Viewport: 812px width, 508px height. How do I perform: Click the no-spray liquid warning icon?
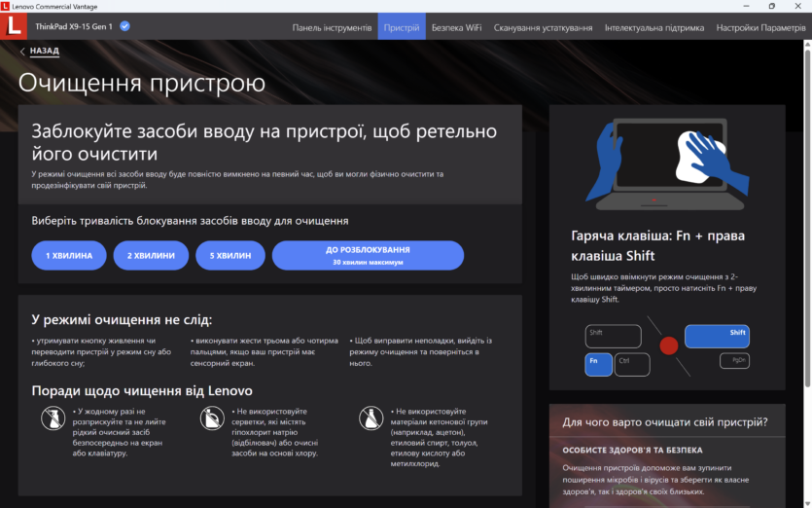pyautogui.click(x=53, y=417)
